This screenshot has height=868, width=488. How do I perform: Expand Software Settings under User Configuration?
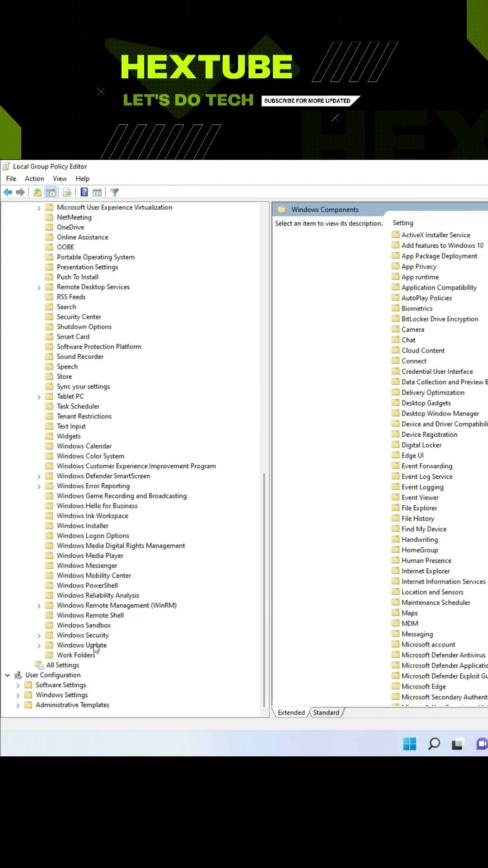pyautogui.click(x=18, y=685)
